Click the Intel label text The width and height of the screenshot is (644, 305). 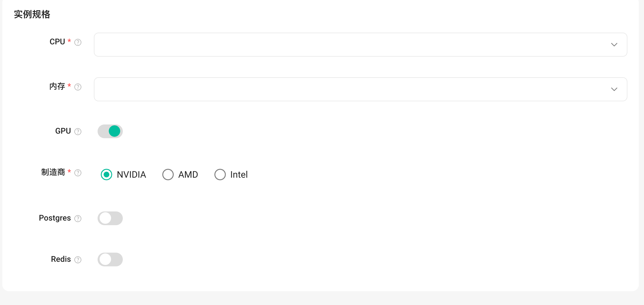click(239, 175)
